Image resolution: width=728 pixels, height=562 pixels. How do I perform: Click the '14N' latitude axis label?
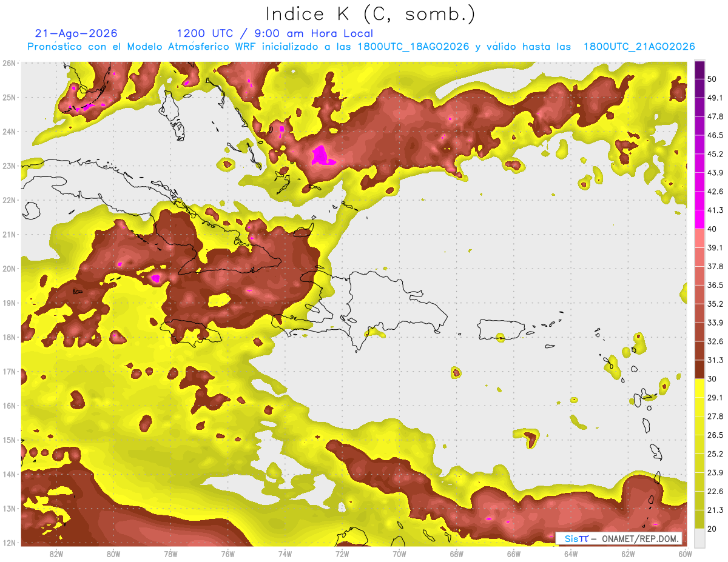[x=9, y=474]
